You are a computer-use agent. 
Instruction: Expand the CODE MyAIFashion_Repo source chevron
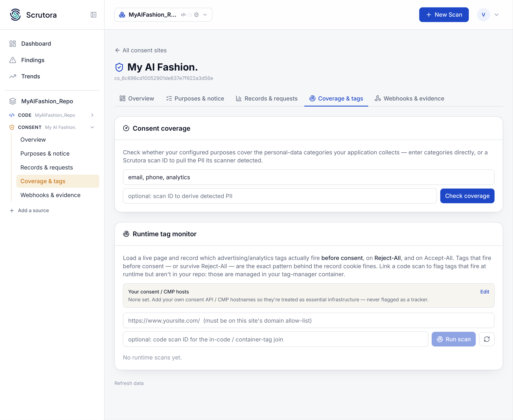coord(92,115)
